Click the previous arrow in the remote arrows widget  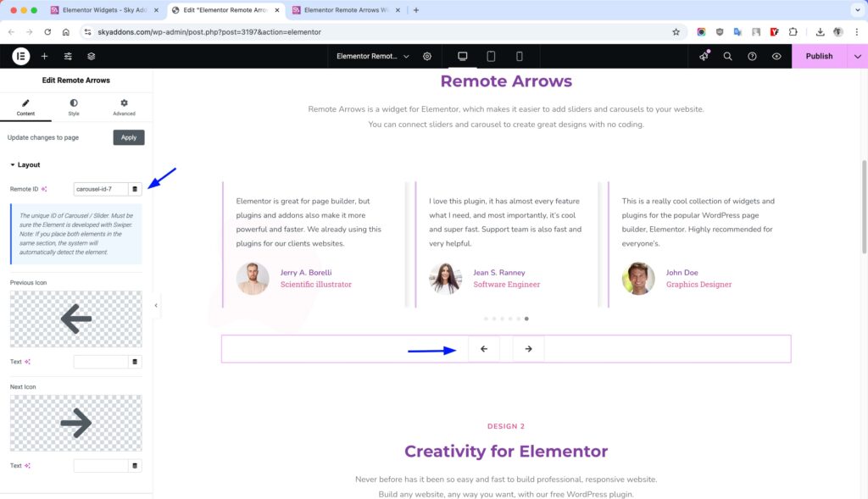coord(484,349)
